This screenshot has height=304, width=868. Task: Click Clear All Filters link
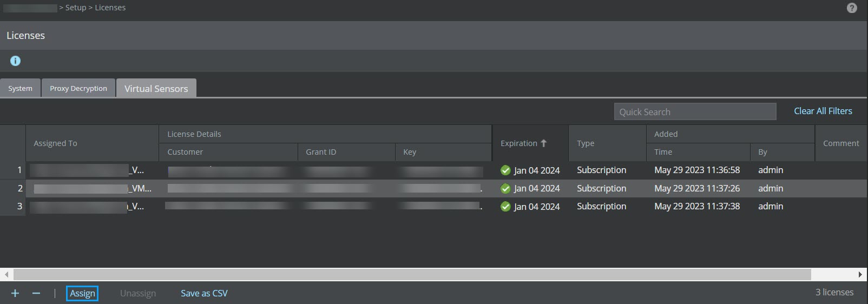coord(823,111)
